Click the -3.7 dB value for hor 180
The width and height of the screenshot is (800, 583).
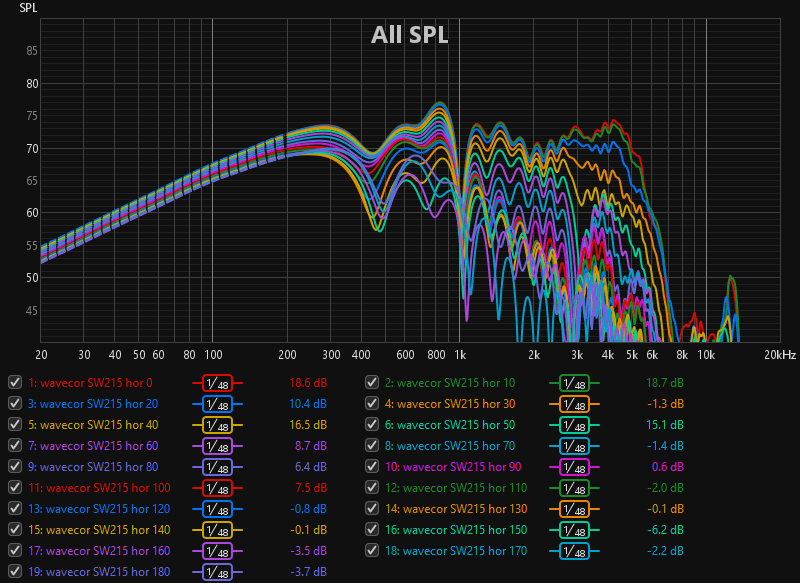308,572
